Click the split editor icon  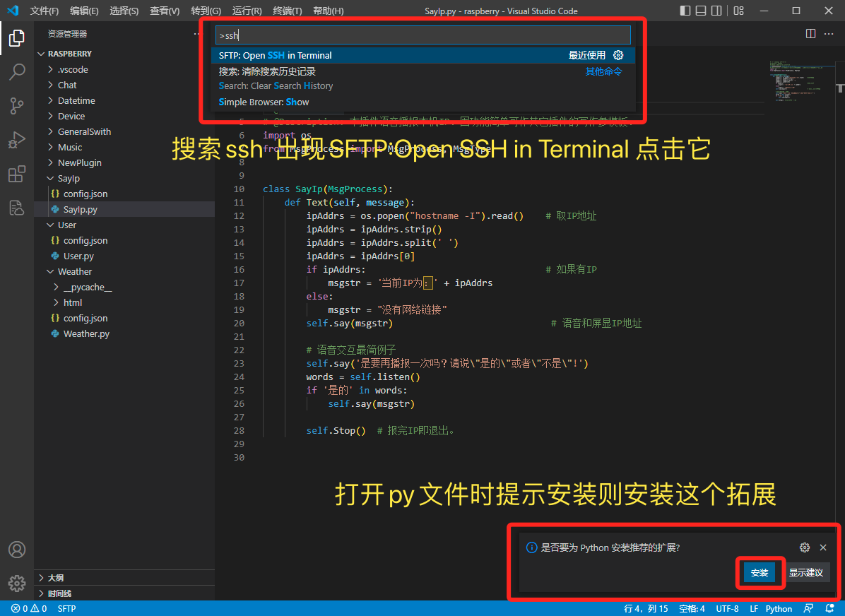coord(810,33)
